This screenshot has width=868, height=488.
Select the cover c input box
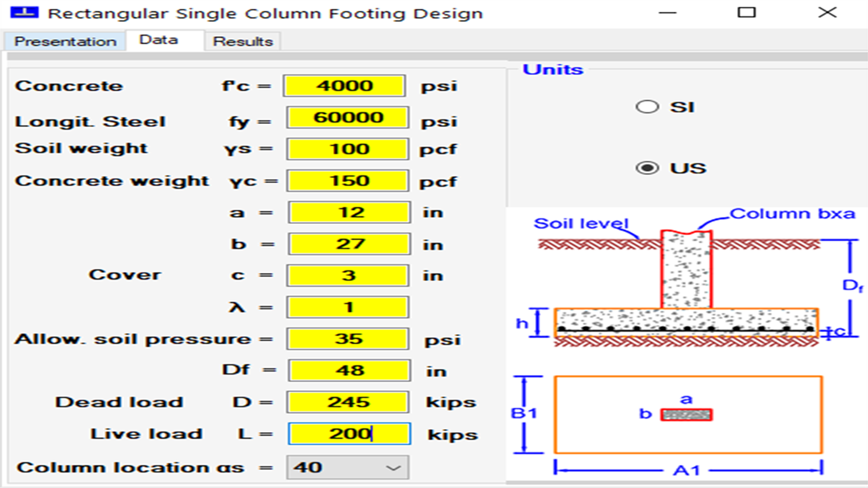(347, 275)
